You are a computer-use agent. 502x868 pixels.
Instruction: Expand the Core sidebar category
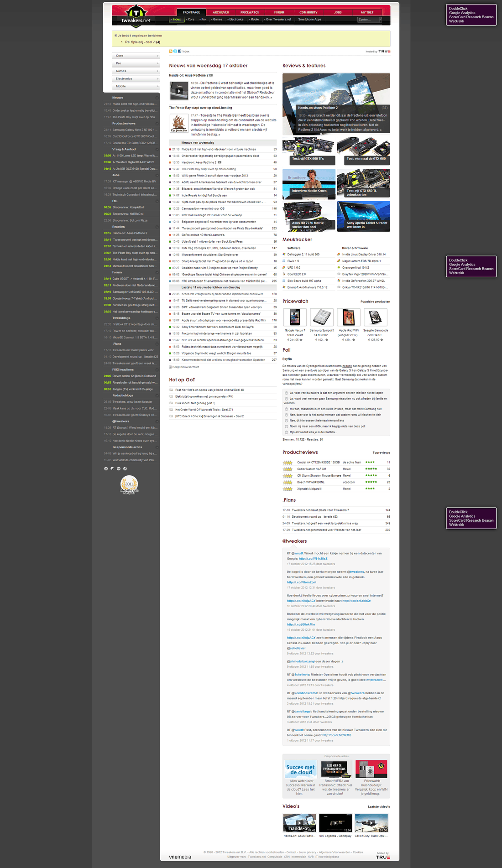tap(136, 56)
